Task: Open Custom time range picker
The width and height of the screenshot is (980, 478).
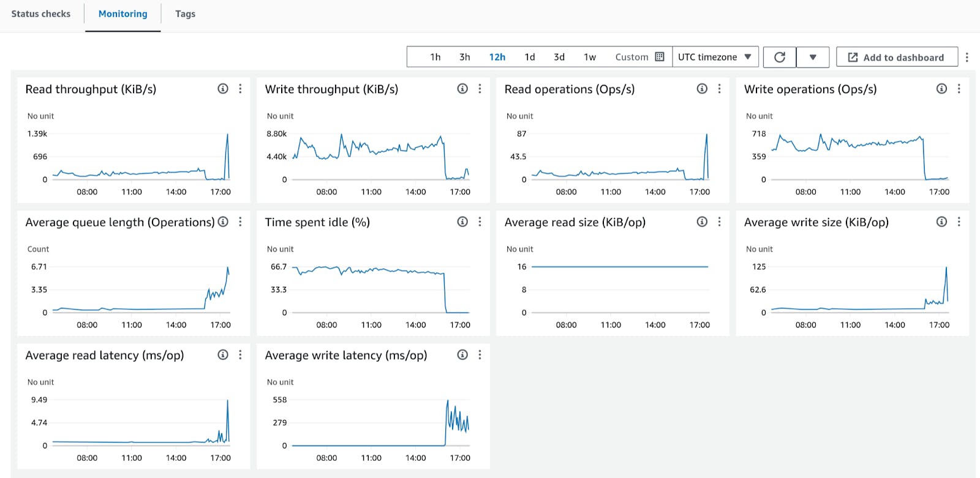Action: [639, 57]
